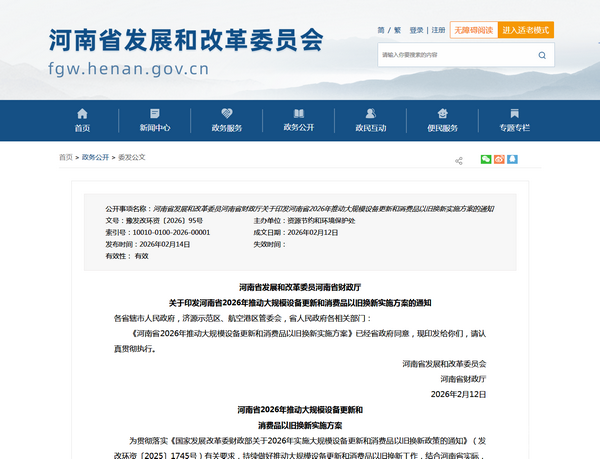Open 新闻中心 in navigation bar
The image size is (600, 459).
[155, 120]
